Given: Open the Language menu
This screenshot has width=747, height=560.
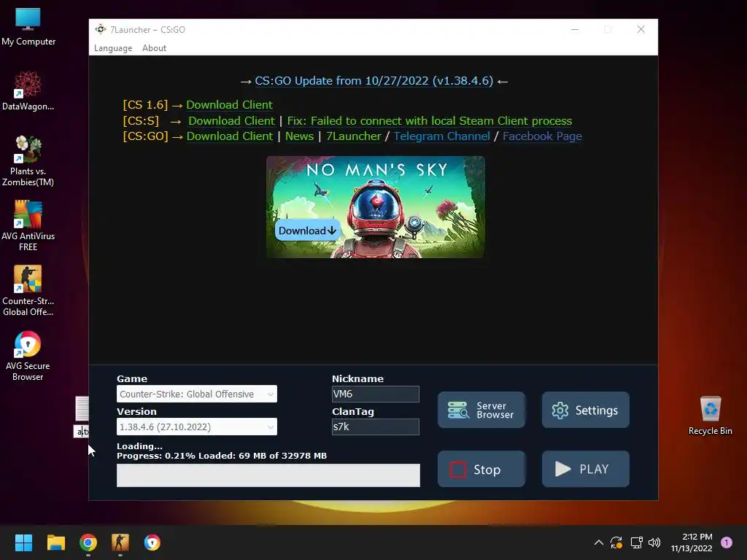Looking at the screenshot, I should [113, 48].
